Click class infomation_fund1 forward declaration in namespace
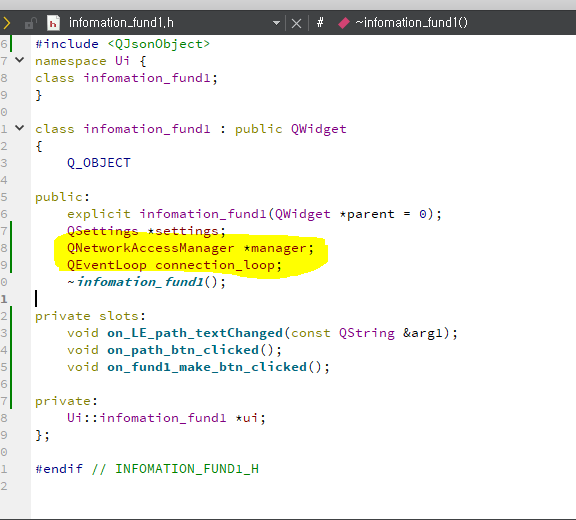This screenshot has height=520, width=576. pyautogui.click(x=126, y=78)
